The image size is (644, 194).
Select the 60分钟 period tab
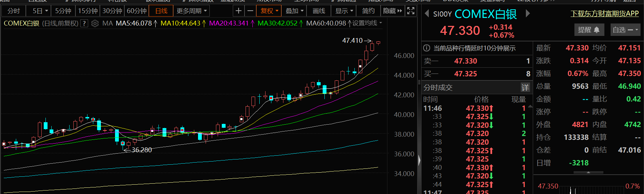click(x=136, y=11)
